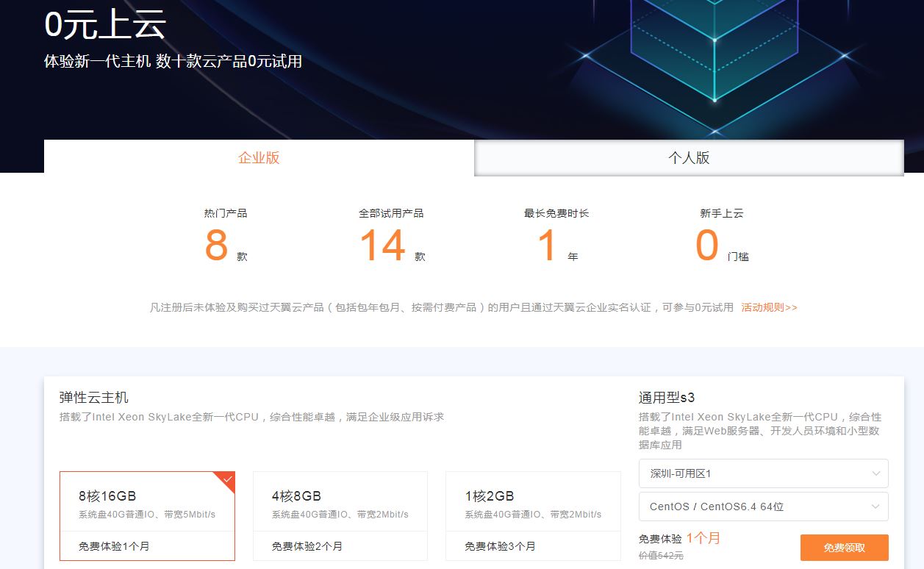924x569 pixels.
Task: Select the 8核16GB plan card
Action: (x=147, y=516)
